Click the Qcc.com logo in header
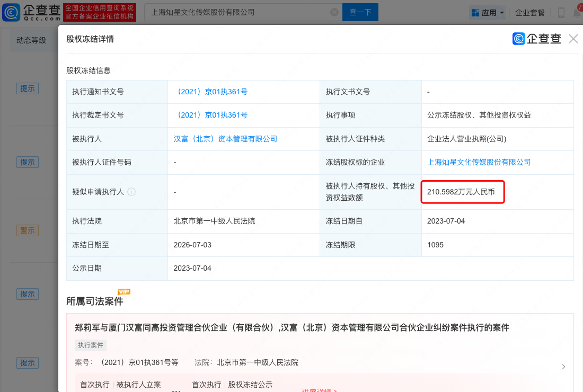583x392 pixels. point(31,12)
